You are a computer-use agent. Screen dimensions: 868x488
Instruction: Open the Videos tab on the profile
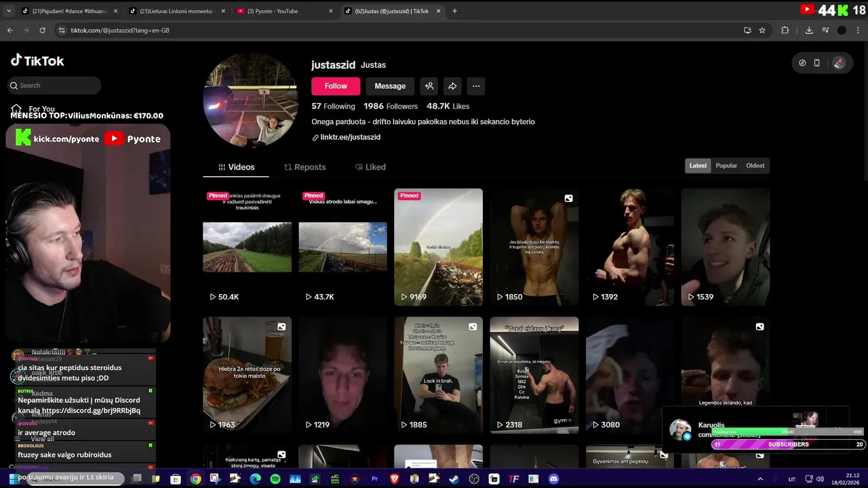[x=236, y=167]
